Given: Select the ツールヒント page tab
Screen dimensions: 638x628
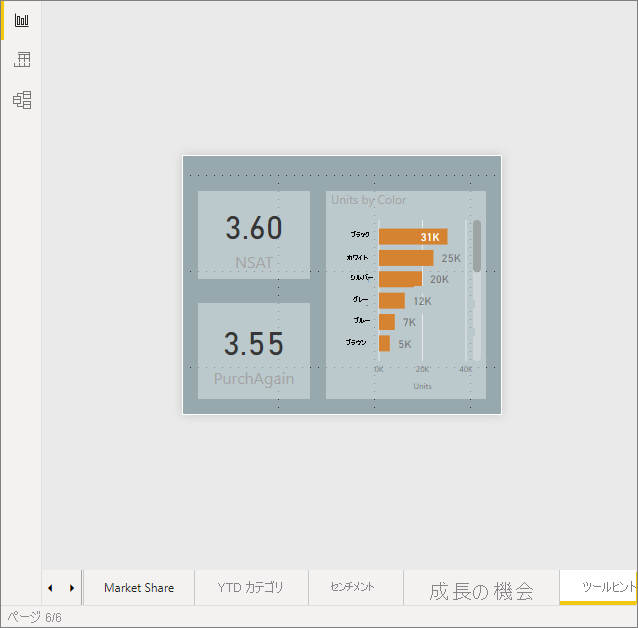Looking at the screenshot, I should [599, 588].
